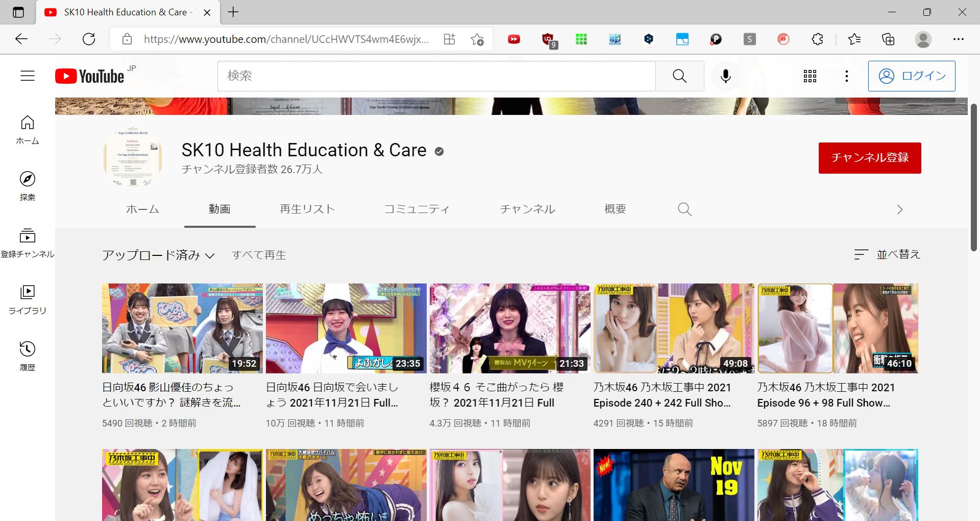Screen dimensions: 980x521
Task: Click the search magnifier button
Action: click(x=679, y=76)
